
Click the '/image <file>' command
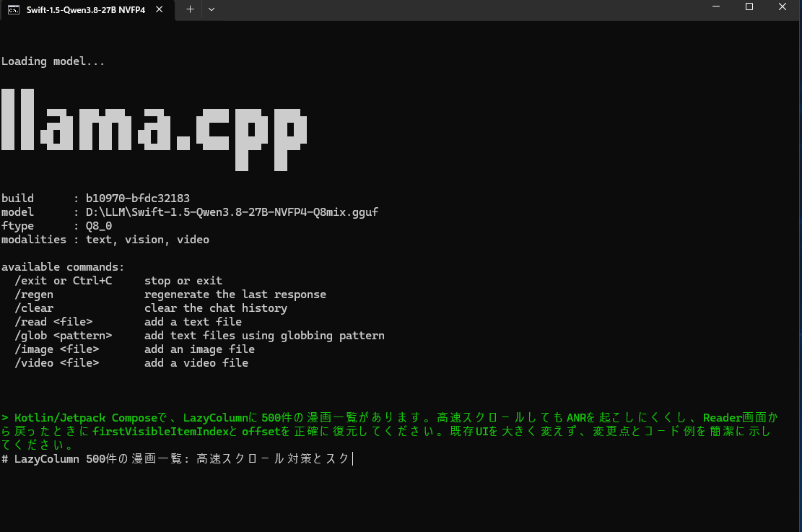(x=57, y=349)
